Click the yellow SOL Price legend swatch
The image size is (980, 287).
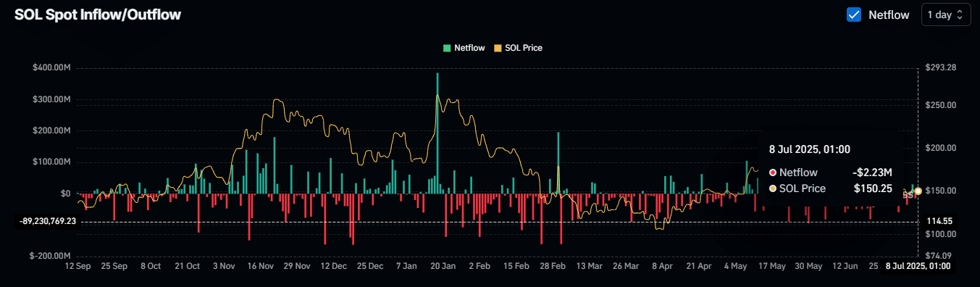pyautogui.click(x=497, y=48)
